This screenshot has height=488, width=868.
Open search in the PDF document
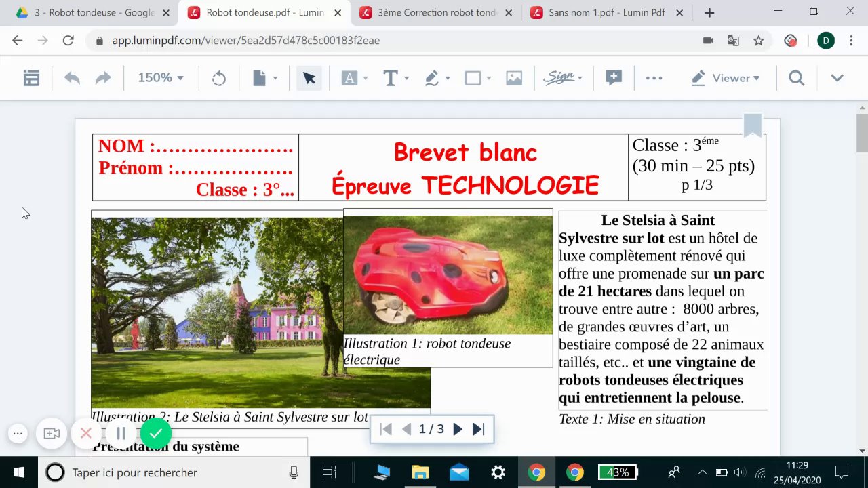(797, 78)
